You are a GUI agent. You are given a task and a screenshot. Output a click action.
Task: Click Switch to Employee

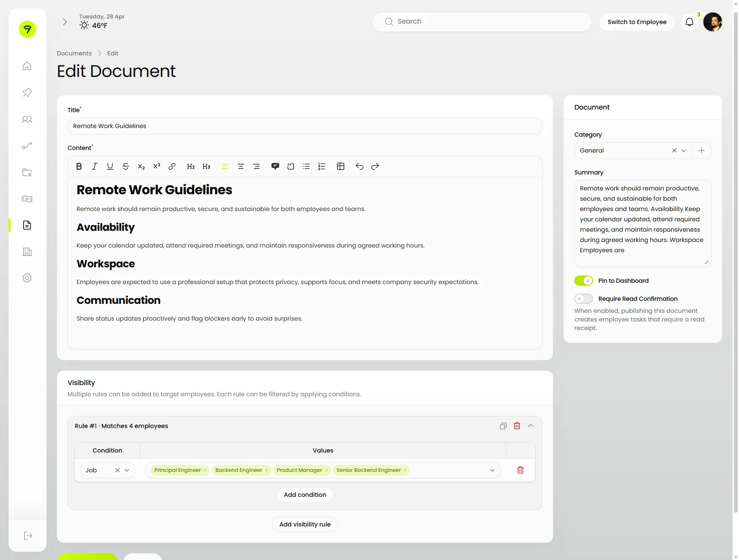point(637,22)
